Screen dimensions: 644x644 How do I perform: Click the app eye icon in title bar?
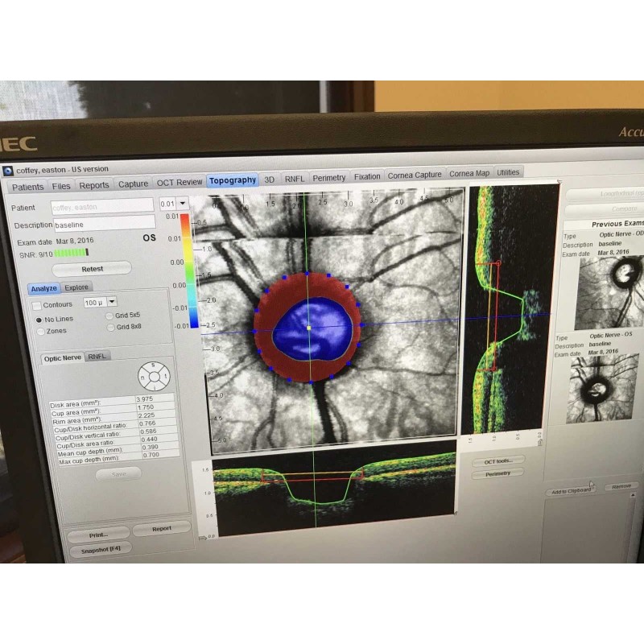7,171
